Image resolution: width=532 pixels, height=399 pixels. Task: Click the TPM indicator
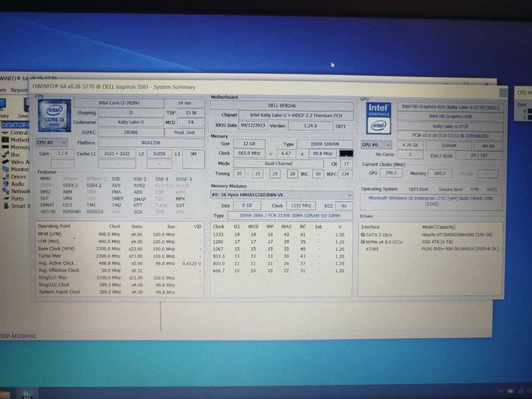[x=474, y=190]
